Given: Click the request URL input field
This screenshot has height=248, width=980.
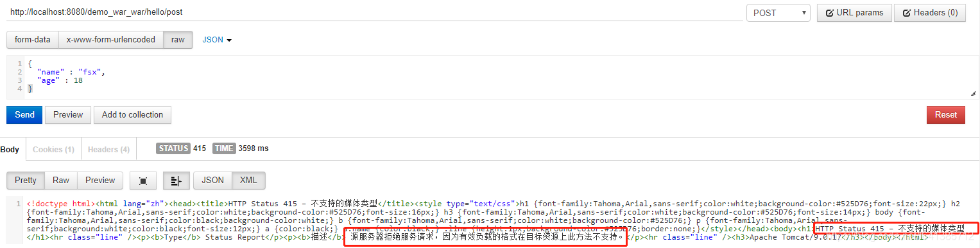Looking at the screenshot, I should [x=374, y=12].
